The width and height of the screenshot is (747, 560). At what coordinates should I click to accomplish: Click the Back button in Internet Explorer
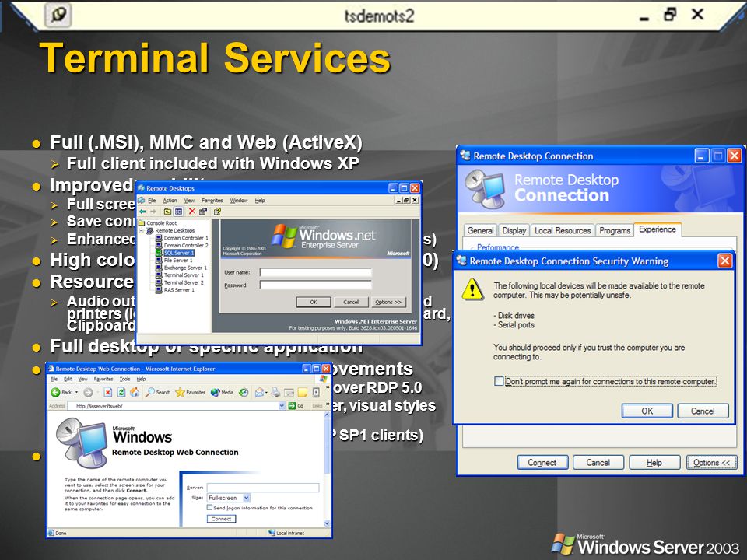coord(61,392)
